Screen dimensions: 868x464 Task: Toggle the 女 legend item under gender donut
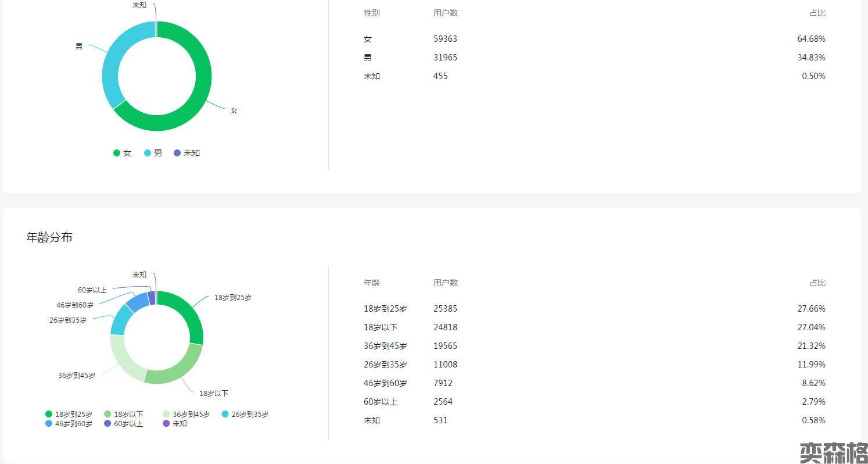pos(122,153)
